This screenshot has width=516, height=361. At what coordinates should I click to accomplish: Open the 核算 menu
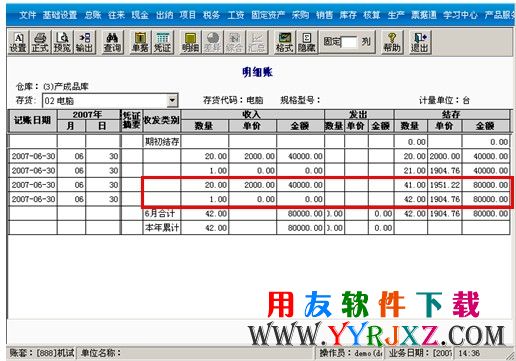(372, 15)
